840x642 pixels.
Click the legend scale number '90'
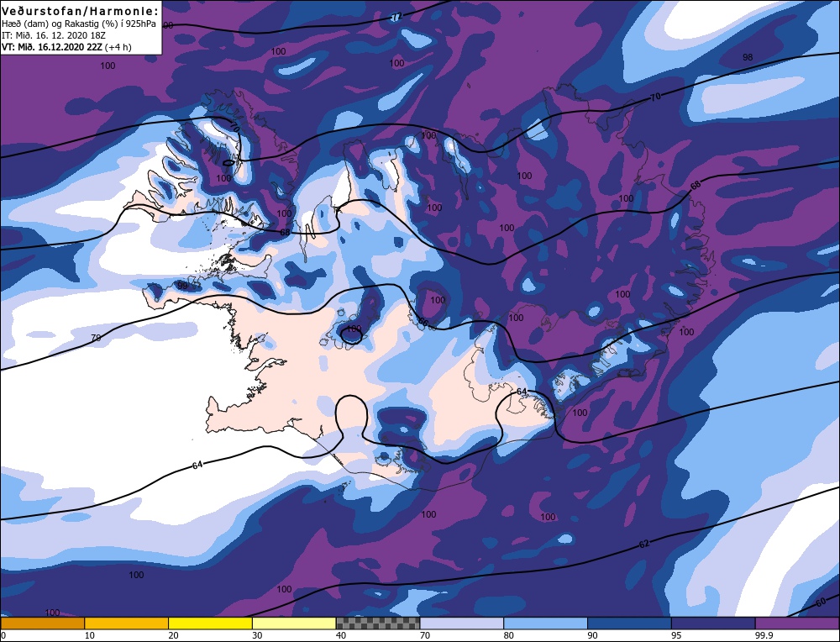tap(592, 635)
